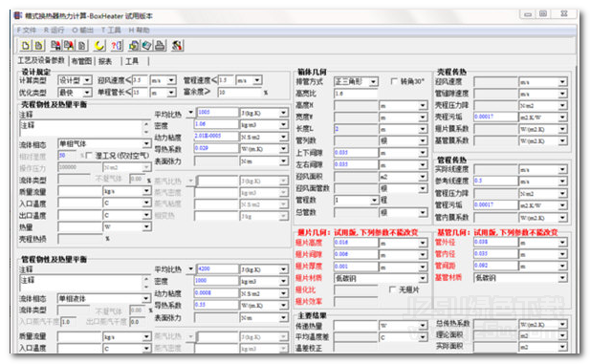Switch to the 工艺及设备参数 tab
The width and height of the screenshot is (590, 364).
click(41, 60)
